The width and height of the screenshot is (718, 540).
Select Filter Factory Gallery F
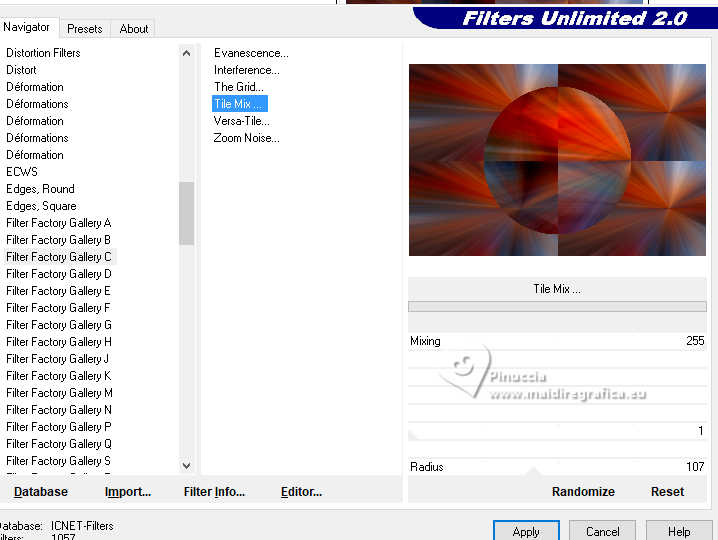[58, 308]
